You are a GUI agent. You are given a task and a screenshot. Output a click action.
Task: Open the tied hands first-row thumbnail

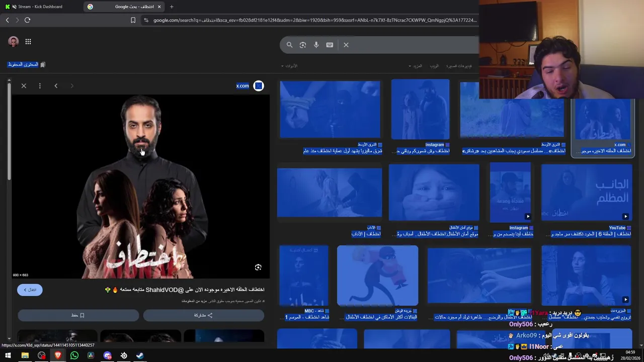[330, 109]
